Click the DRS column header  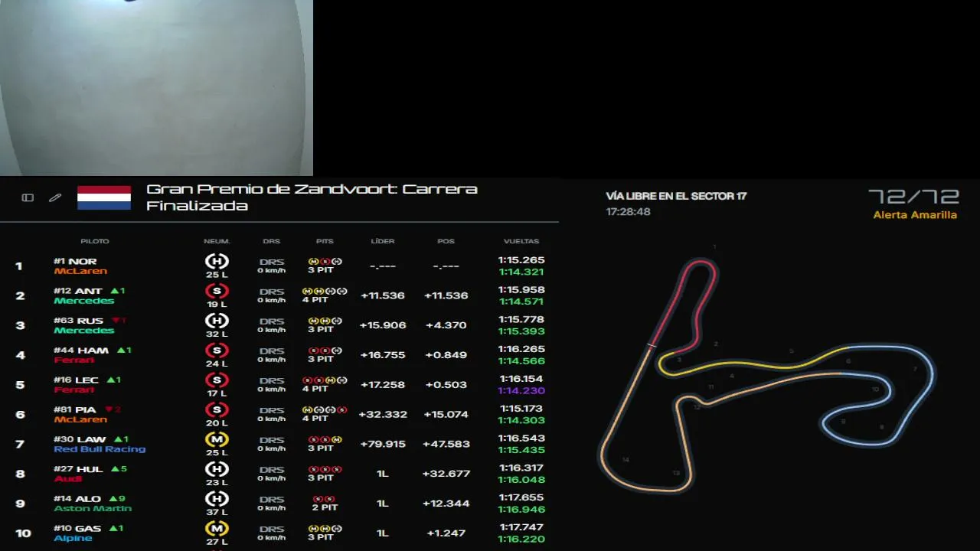[x=272, y=241]
